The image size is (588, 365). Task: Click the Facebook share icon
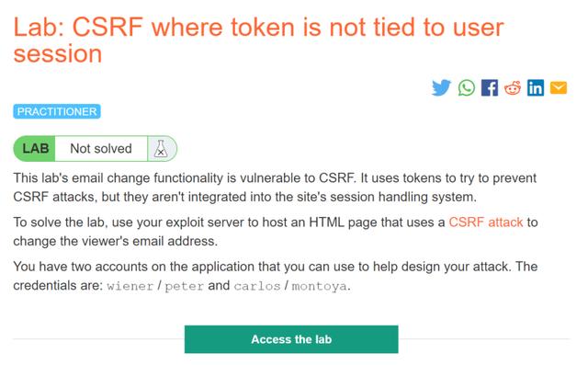tap(490, 87)
